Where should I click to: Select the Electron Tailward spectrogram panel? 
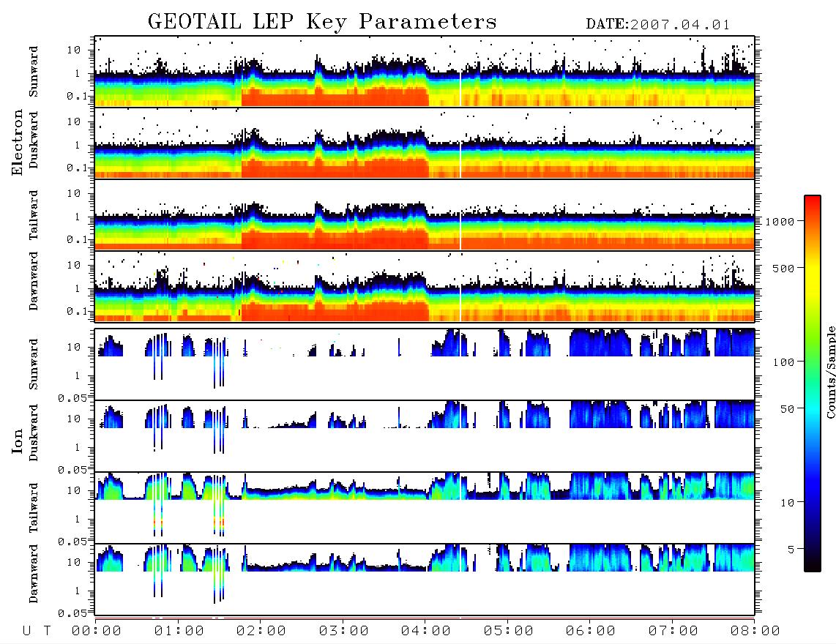tap(425, 215)
